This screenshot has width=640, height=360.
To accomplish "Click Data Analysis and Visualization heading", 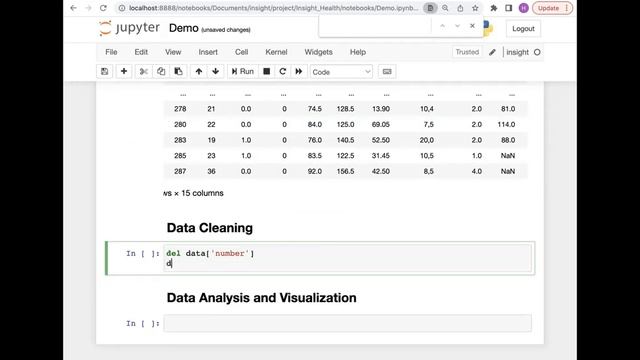I will [x=262, y=298].
